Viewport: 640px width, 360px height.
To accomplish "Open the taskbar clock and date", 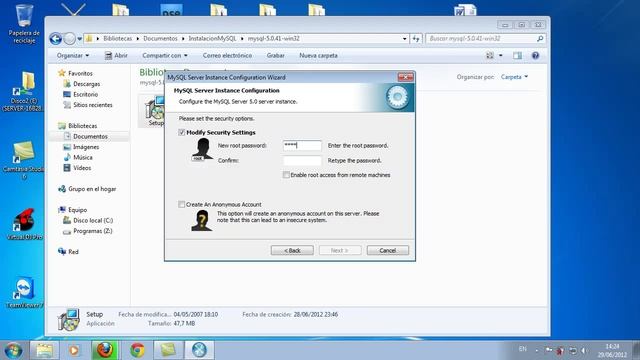I will (612, 350).
